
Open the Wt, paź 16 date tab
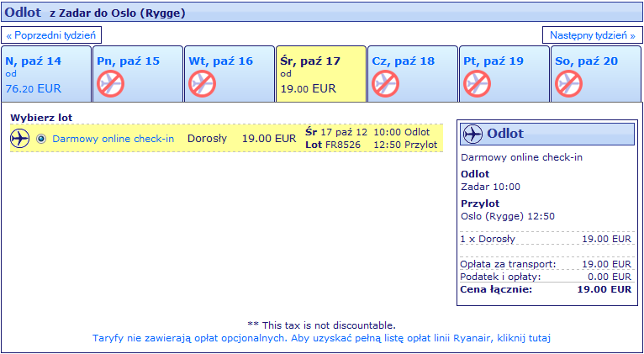point(230,74)
